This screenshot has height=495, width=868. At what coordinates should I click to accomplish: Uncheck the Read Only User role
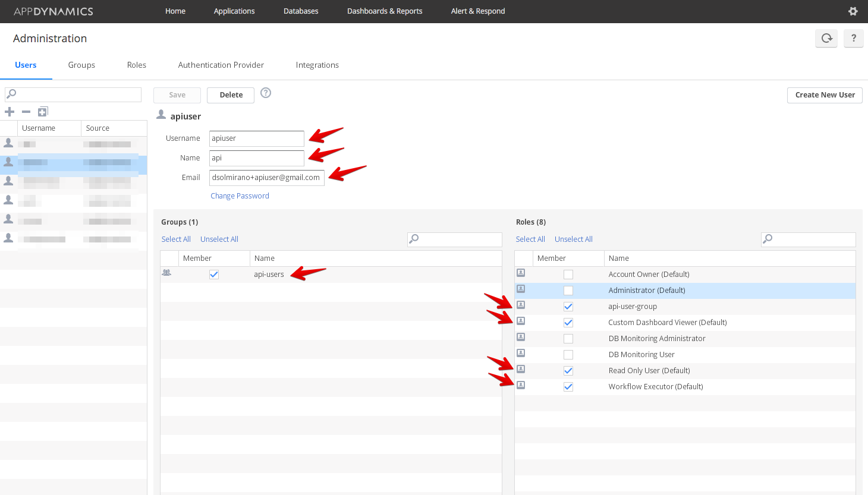click(568, 371)
